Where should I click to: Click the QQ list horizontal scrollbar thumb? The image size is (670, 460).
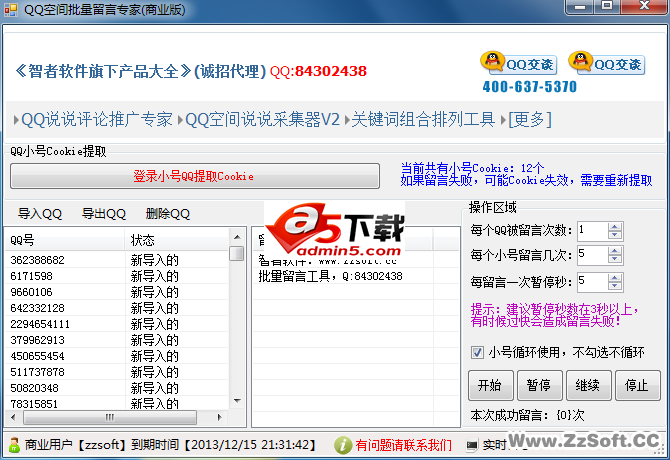tap(110, 417)
